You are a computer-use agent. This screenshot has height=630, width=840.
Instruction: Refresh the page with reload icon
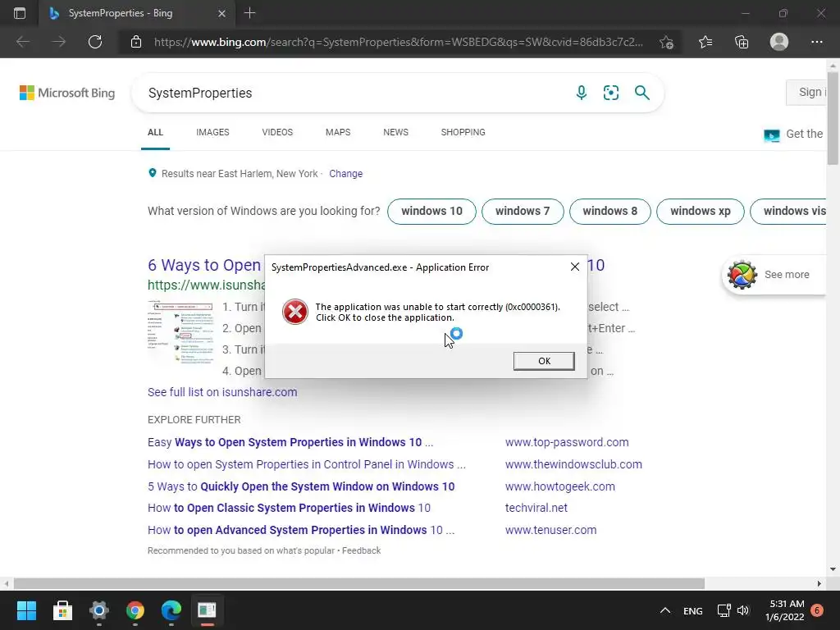(95, 42)
